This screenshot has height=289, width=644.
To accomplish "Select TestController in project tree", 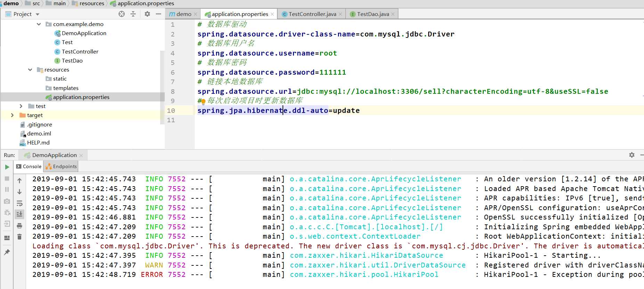I will pyautogui.click(x=76, y=51).
